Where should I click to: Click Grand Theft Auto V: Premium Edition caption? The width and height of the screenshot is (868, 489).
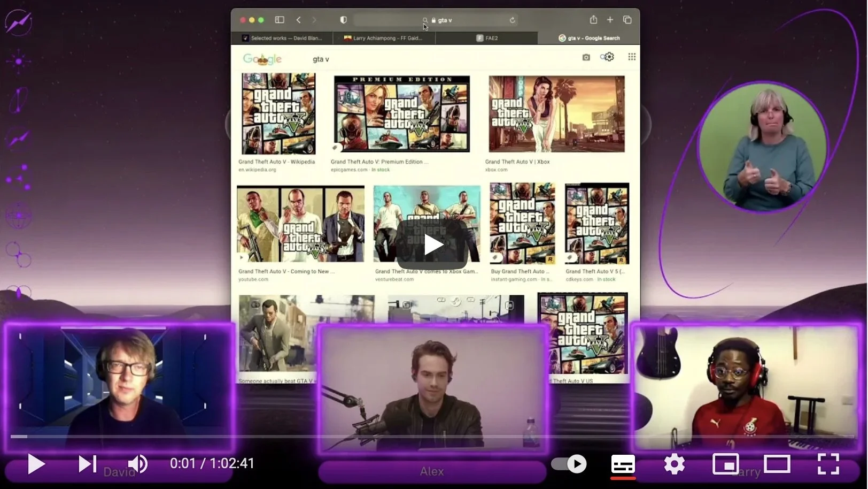point(379,162)
